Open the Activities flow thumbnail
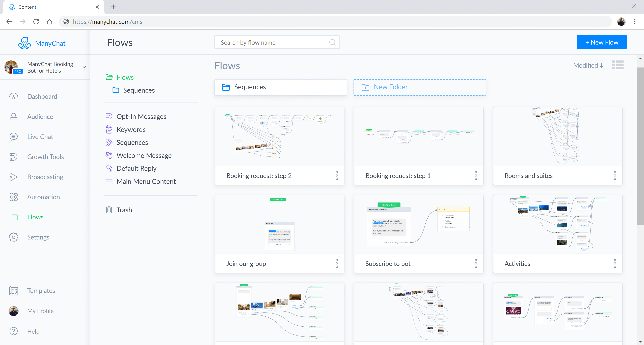 coord(557,224)
